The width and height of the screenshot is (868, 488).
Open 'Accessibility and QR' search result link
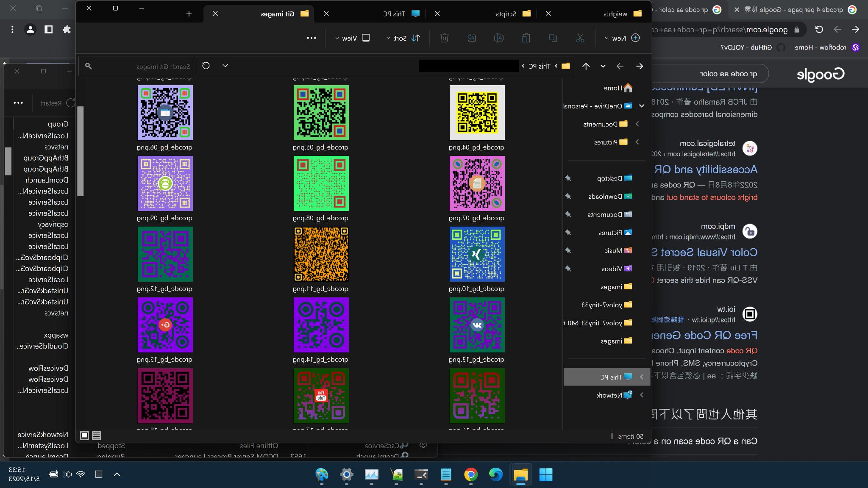705,169
